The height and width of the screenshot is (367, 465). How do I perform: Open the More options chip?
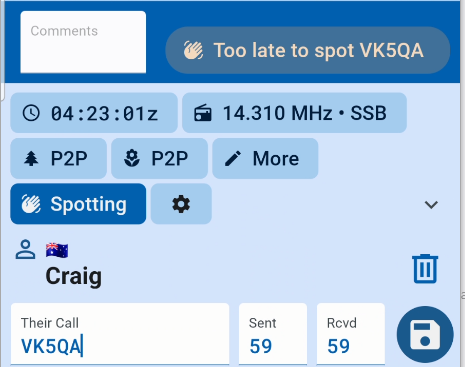[x=265, y=158]
